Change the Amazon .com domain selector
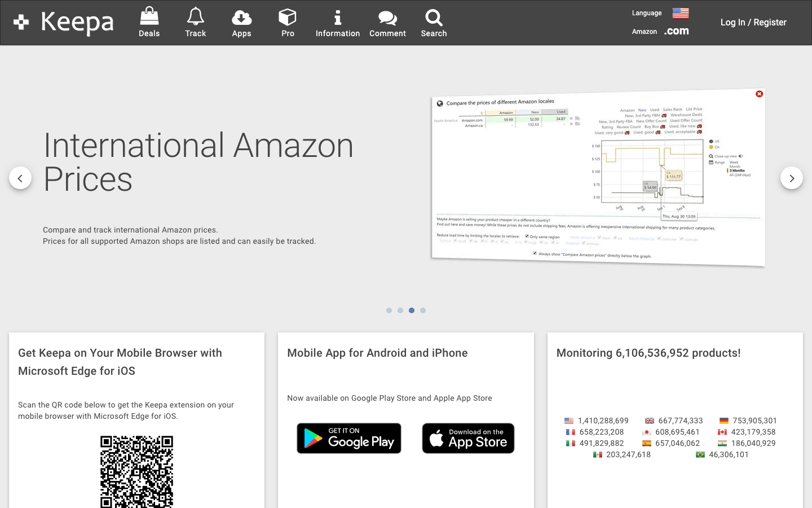The width and height of the screenshot is (812, 508). pos(676,31)
